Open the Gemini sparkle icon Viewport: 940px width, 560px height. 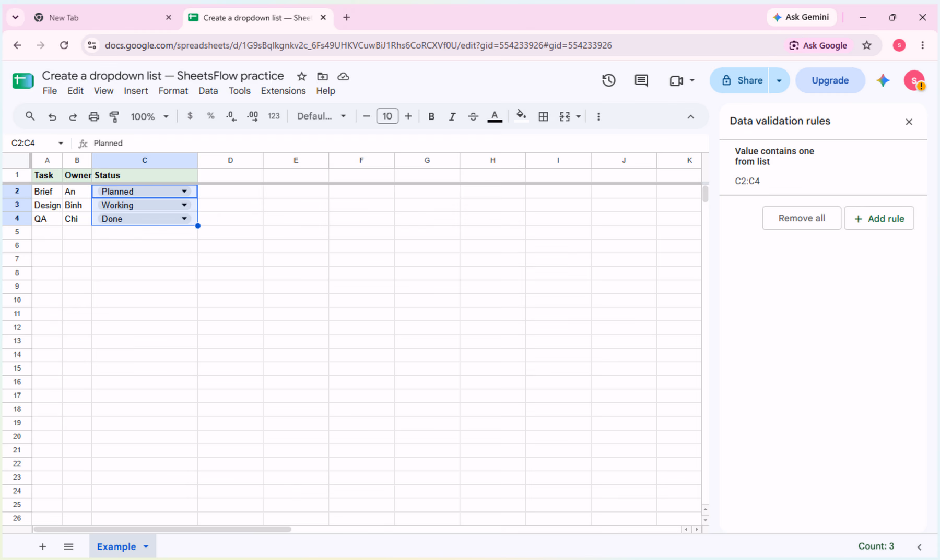click(883, 80)
